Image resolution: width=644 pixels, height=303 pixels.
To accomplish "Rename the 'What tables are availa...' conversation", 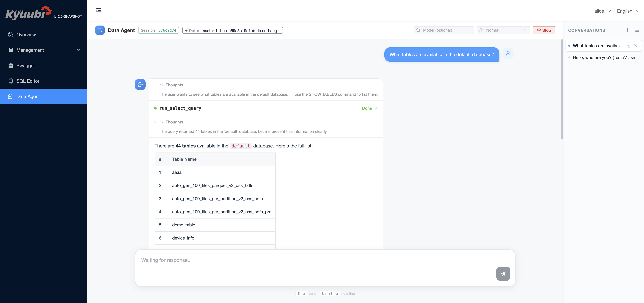I will coord(628,46).
